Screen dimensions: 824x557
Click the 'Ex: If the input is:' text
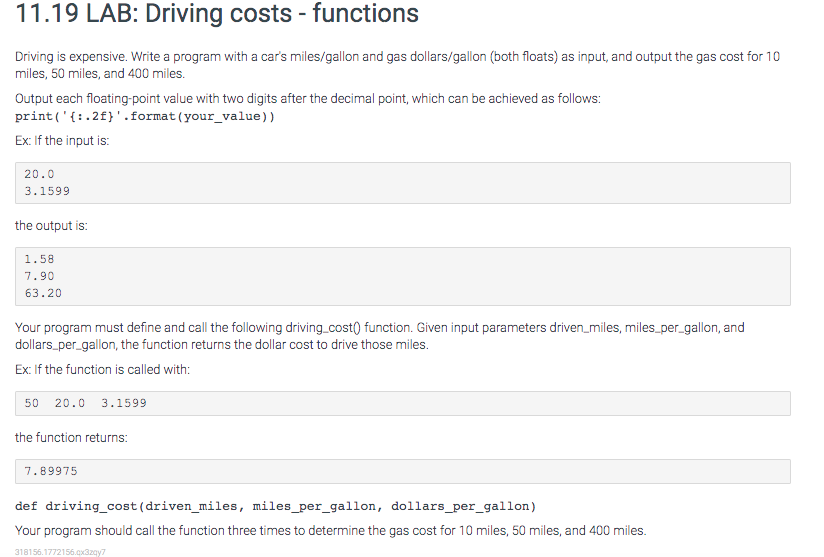point(62,141)
